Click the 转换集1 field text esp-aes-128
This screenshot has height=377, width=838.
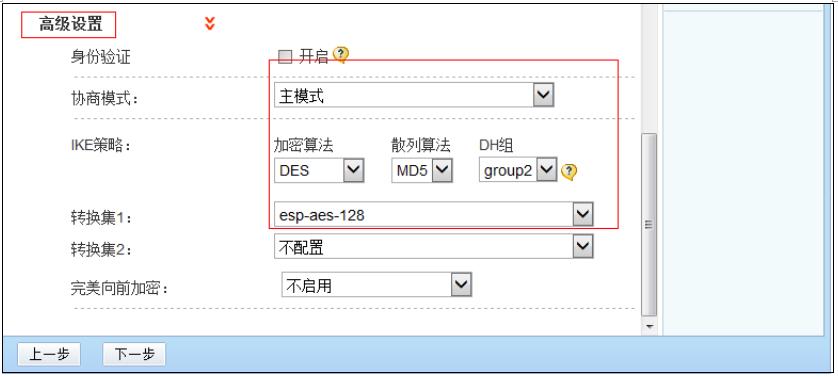coord(322,216)
